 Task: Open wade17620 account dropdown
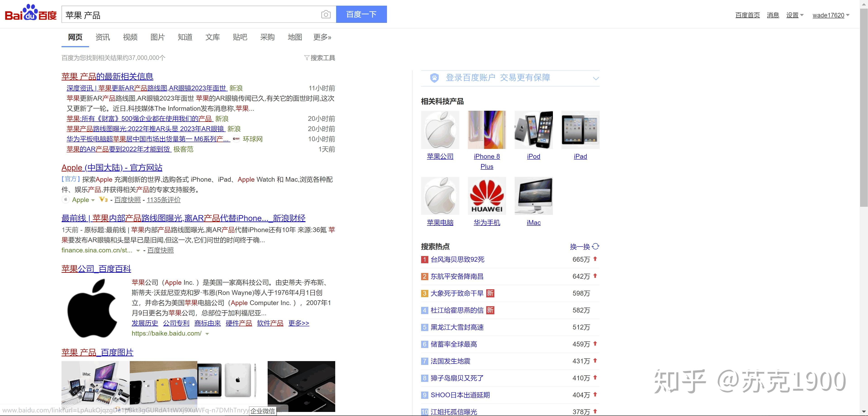click(x=831, y=15)
